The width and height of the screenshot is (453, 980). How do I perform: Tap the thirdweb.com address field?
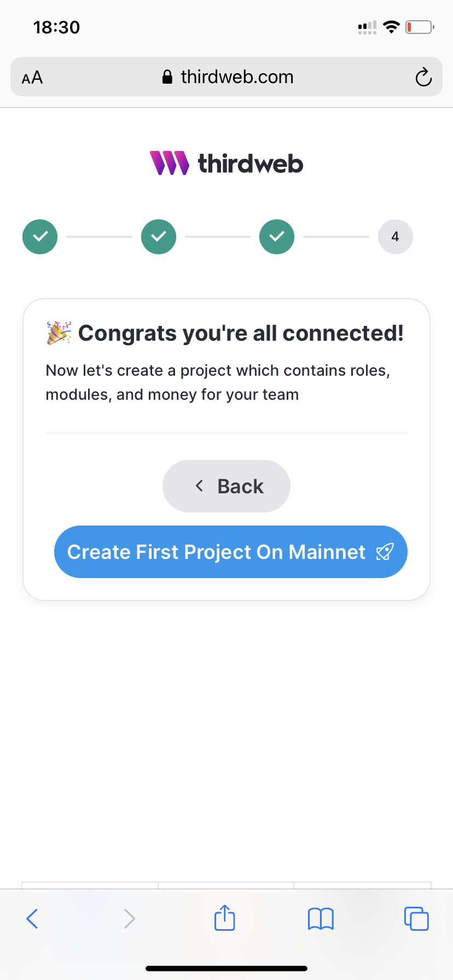[226, 77]
